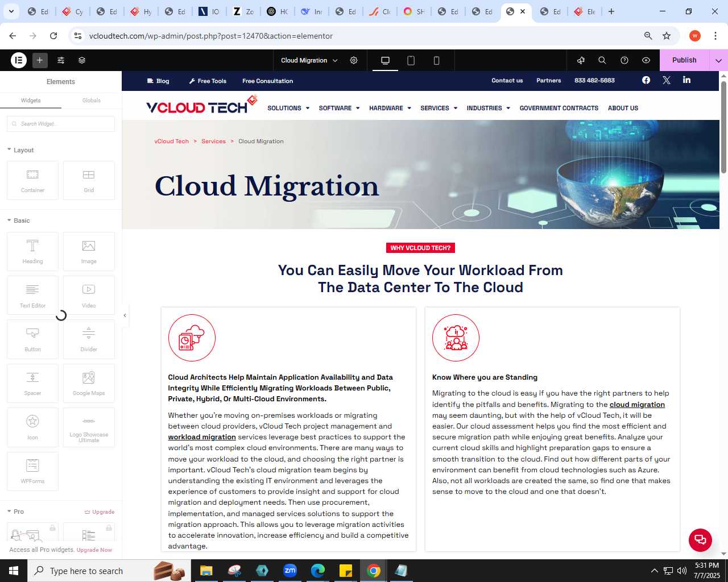Open Zoom from the taskbar
This screenshot has width=728, height=582.
pyautogui.click(x=290, y=571)
